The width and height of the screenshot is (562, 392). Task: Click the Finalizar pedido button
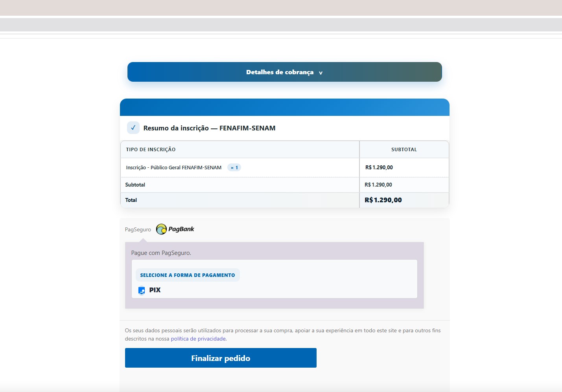coord(221,358)
